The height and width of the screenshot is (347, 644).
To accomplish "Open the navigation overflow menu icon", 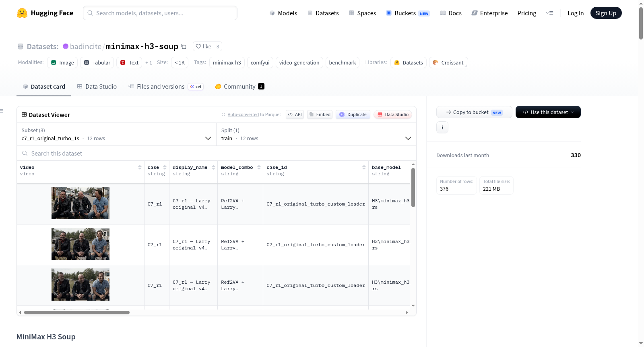I will [549, 13].
